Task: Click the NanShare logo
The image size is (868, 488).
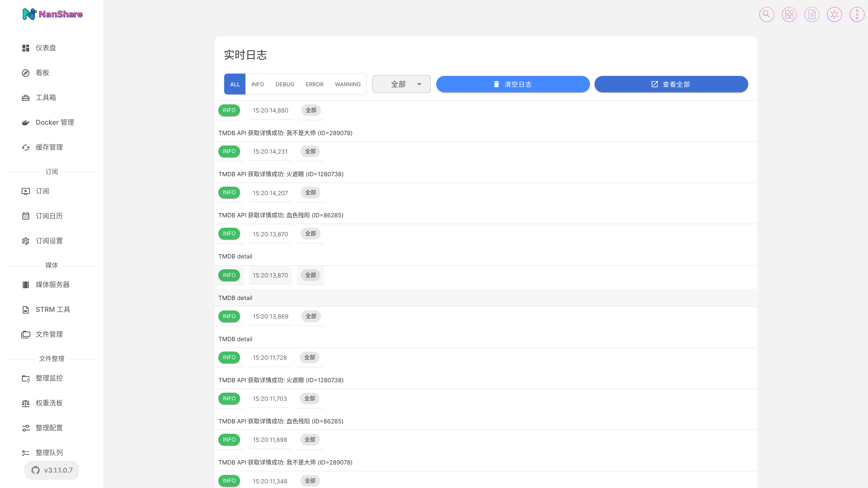Action: pos(52,14)
